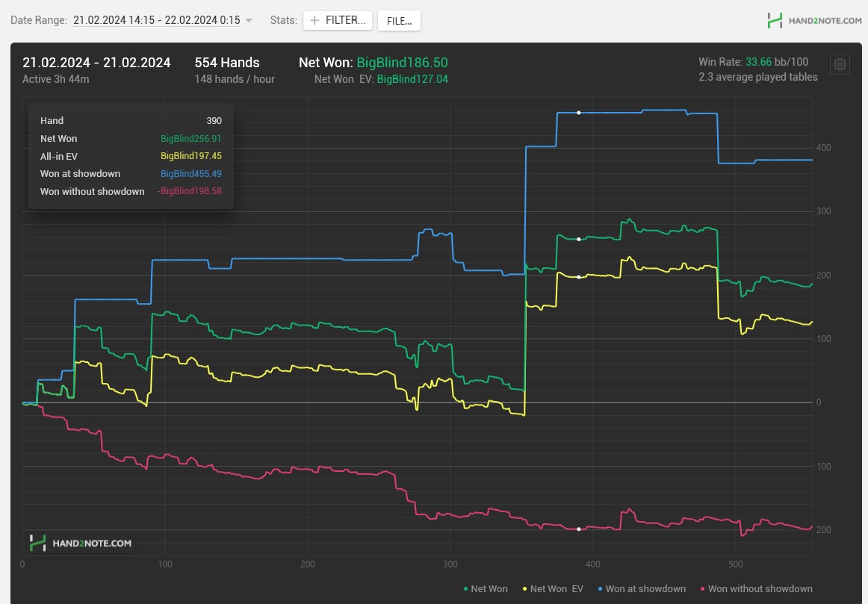
Task: Select the white marker on the yellow EV line
Action: coord(579,277)
